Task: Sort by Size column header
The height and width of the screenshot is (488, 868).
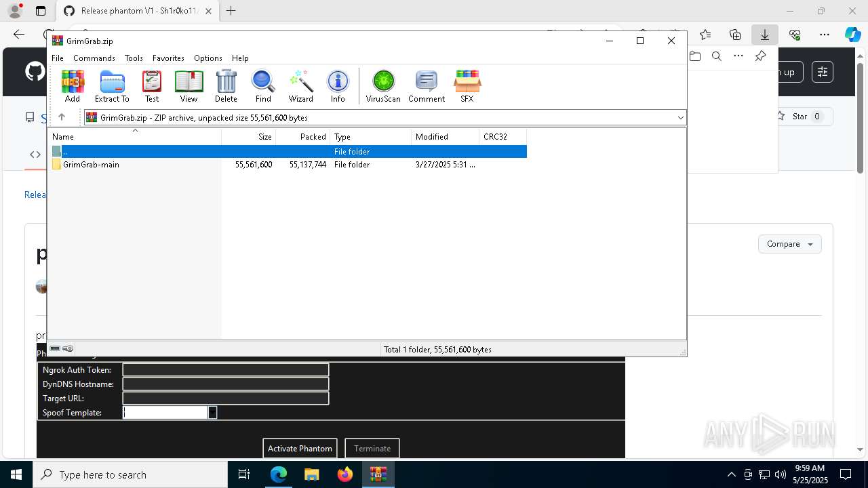Action: click(249, 136)
